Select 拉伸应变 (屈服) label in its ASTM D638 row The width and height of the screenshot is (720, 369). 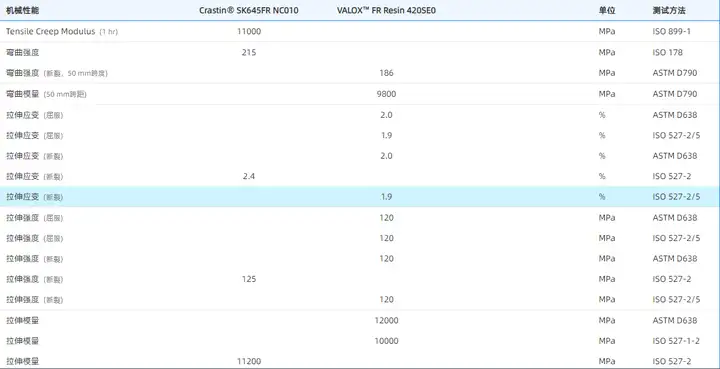(34, 115)
